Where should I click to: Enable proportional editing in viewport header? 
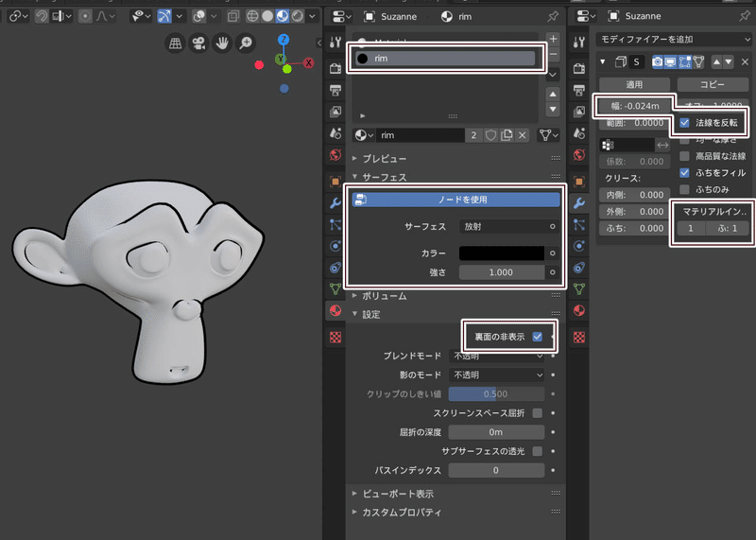(85, 16)
